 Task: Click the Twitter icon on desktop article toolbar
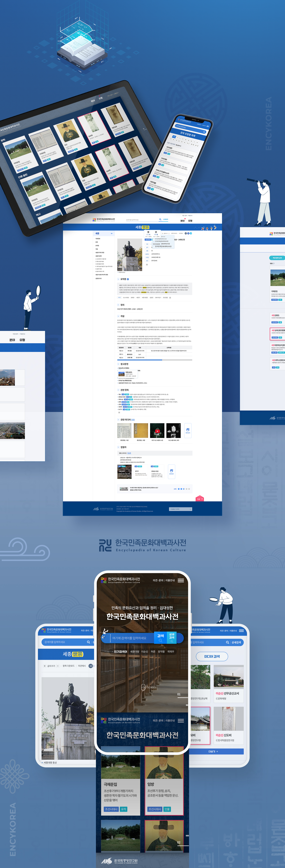coord(191,233)
